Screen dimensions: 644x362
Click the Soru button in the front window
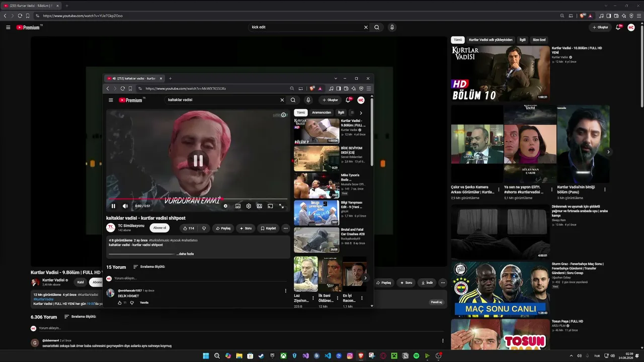246,228
